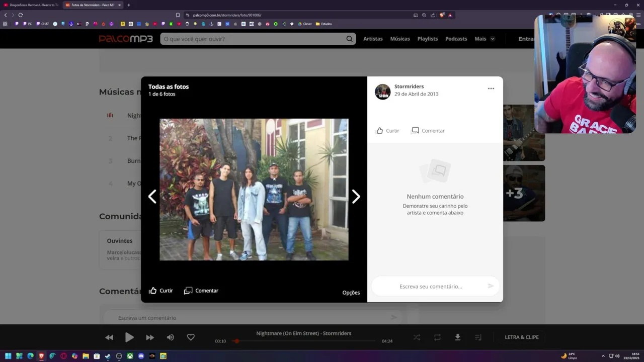This screenshot has width=644, height=362.
Task: Open Podcasts in the top navigation
Action: [x=456, y=39]
